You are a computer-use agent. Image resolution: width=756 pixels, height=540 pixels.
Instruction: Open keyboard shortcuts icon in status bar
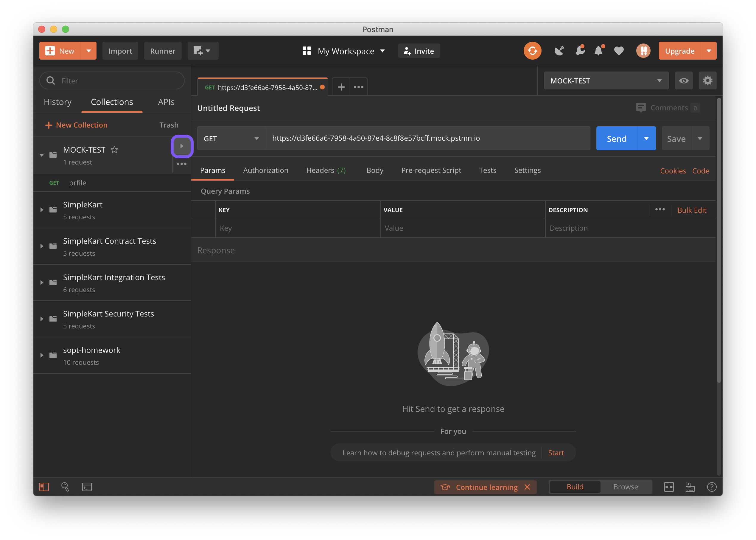[690, 487]
